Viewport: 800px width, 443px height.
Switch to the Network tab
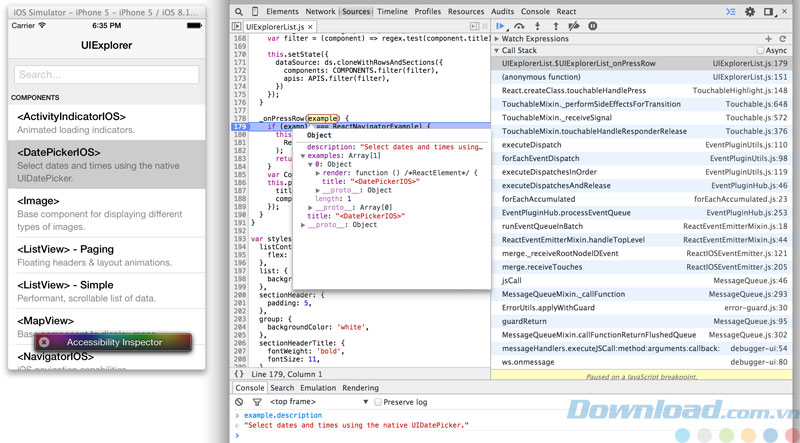pos(320,11)
